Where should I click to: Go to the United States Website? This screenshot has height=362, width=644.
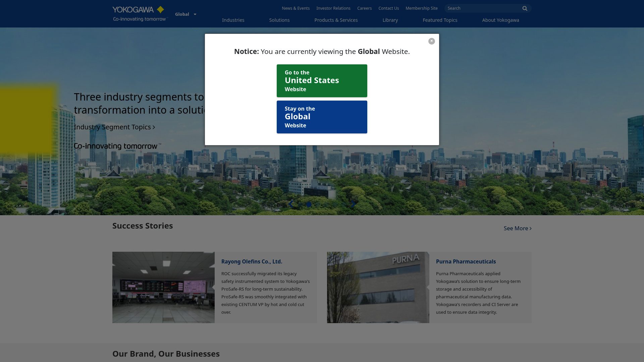tap(322, 80)
